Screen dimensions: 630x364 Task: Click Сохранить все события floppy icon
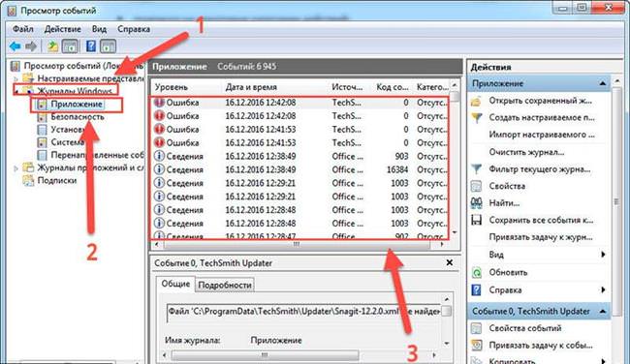coord(477,221)
